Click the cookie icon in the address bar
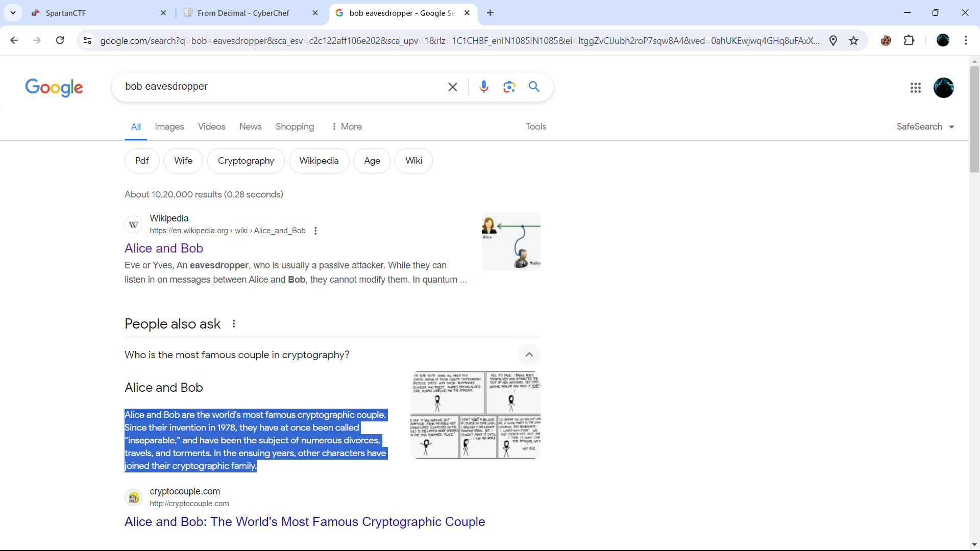The width and height of the screenshot is (980, 551). 886,40
